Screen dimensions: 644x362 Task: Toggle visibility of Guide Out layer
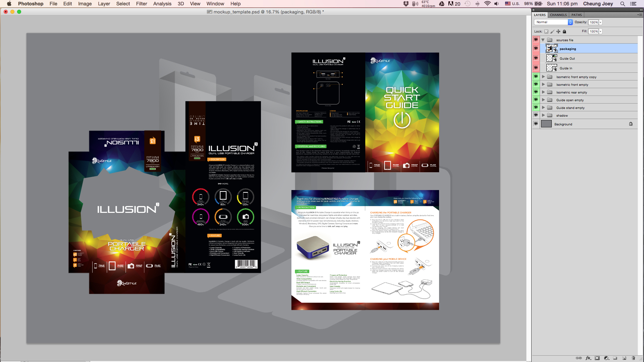point(536,58)
